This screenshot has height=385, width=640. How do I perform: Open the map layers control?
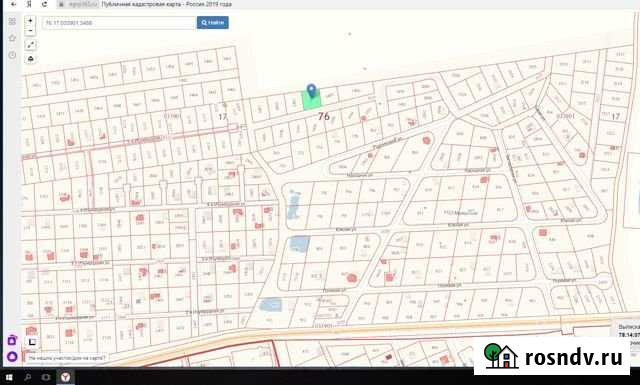click(x=31, y=59)
